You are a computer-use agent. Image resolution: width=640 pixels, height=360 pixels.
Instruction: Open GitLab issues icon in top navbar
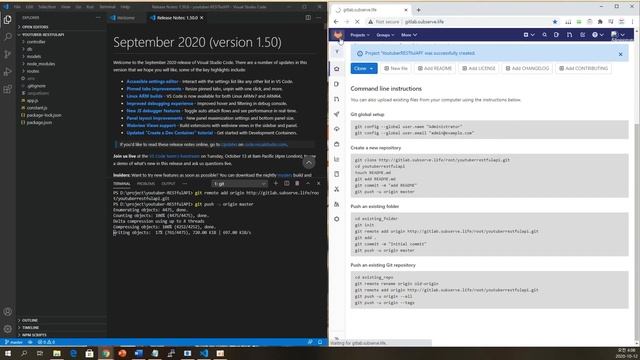coord(556,35)
